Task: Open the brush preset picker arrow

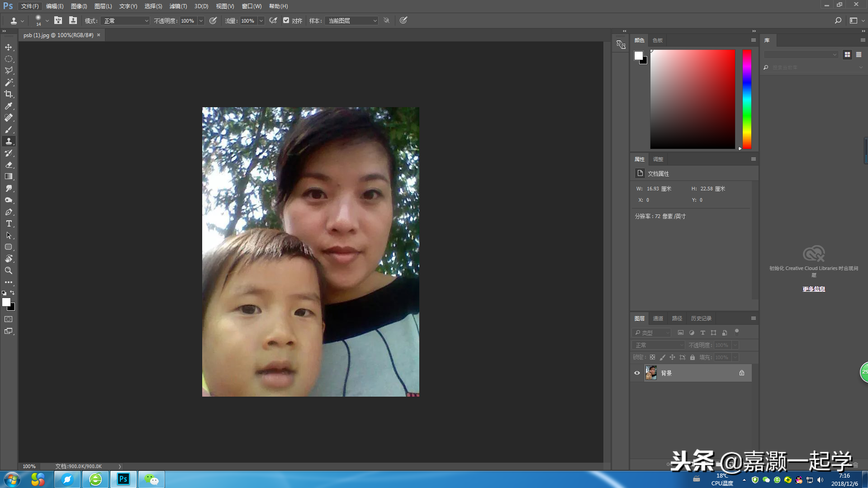Action: [47, 21]
